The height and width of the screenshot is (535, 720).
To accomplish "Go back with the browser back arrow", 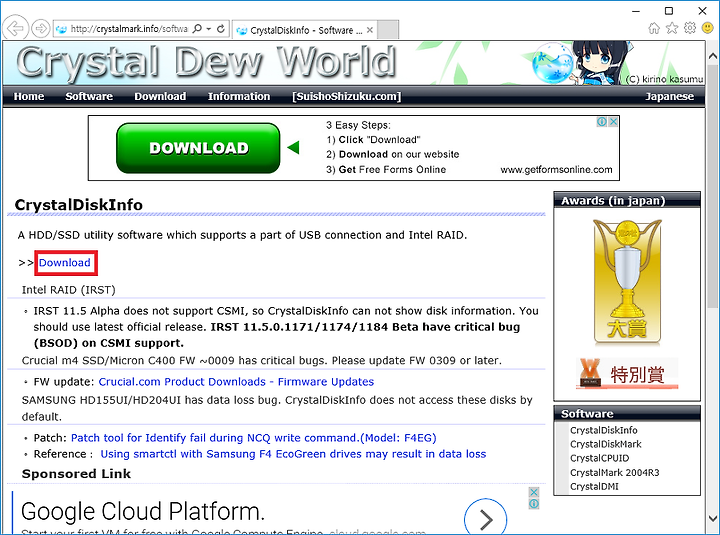I will [15, 28].
